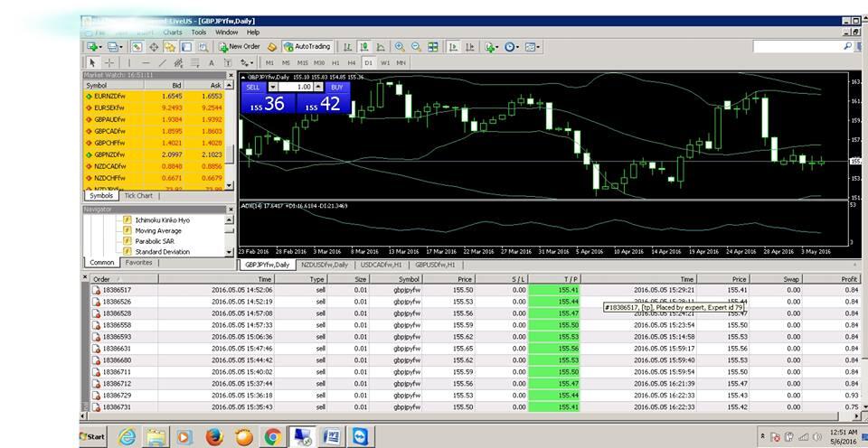This screenshot has height=448, width=868.
Task: Zoom in on the chart
Action: point(399,47)
